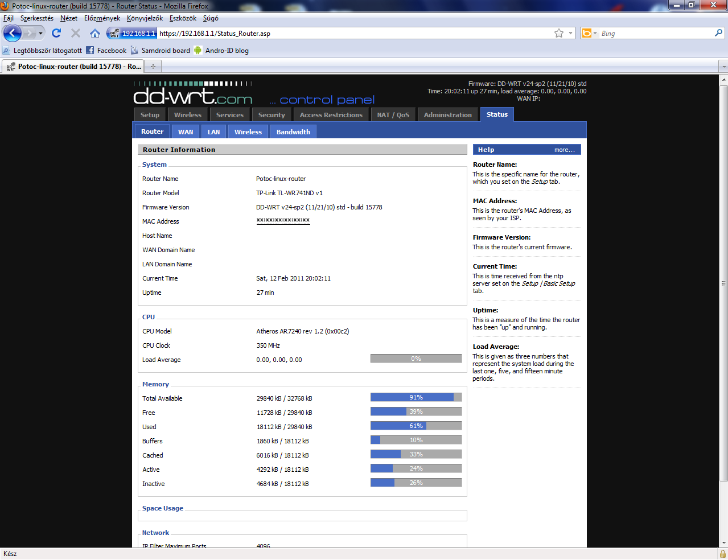The image size is (728, 560).
Task: Click the scrollbar down arrow
Action: coord(723,543)
